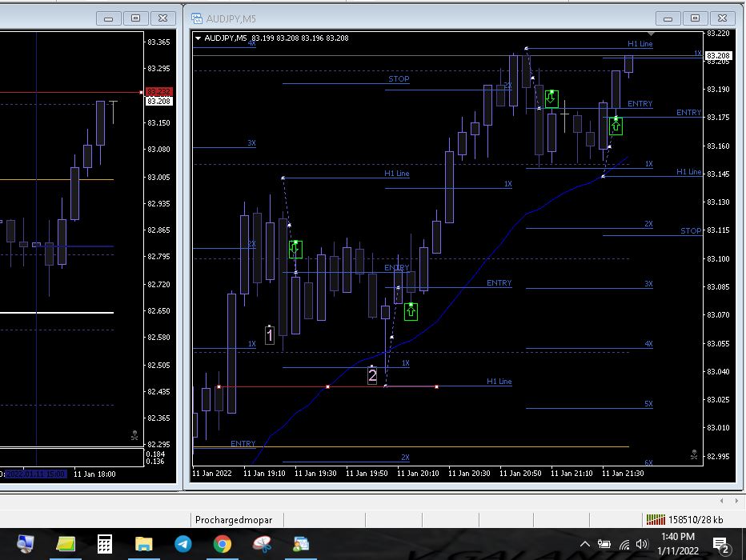
Task: Click the 158510/28 kb connection status indicator
Action: pyautogui.click(x=684, y=519)
